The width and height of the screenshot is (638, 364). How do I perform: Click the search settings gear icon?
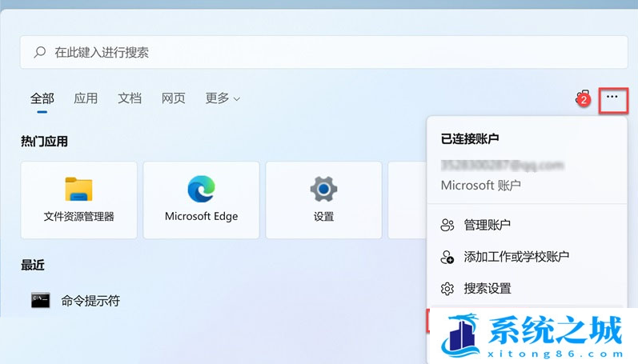tap(447, 289)
